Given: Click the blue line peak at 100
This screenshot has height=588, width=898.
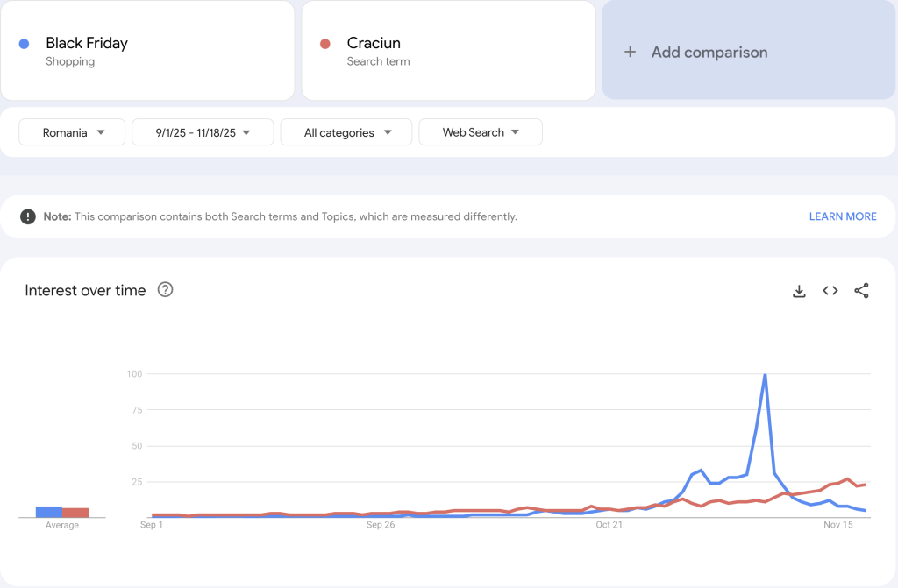Looking at the screenshot, I should point(765,375).
